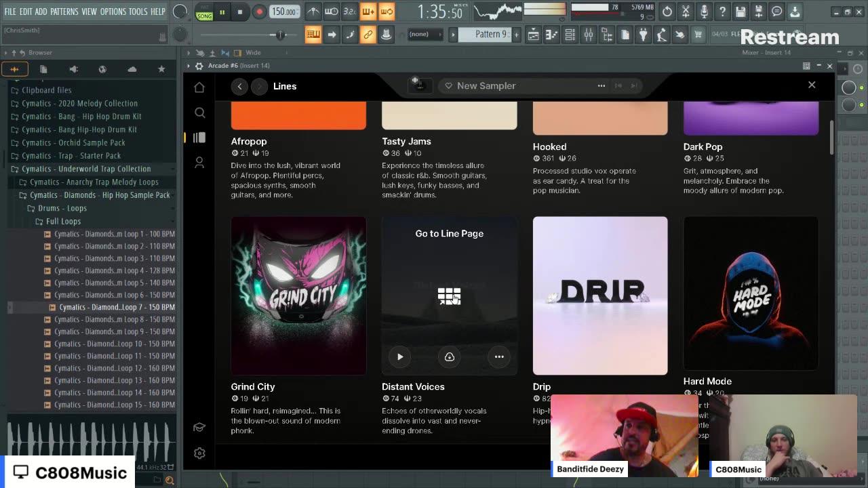The width and height of the screenshot is (868, 488).
Task: Open the Grind City line thumbnail
Action: (x=298, y=296)
